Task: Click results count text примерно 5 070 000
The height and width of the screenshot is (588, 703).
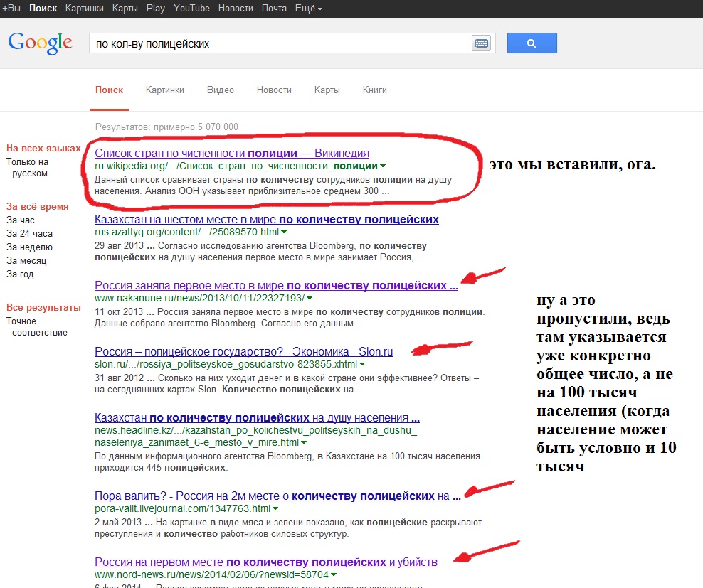Action: [196, 127]
